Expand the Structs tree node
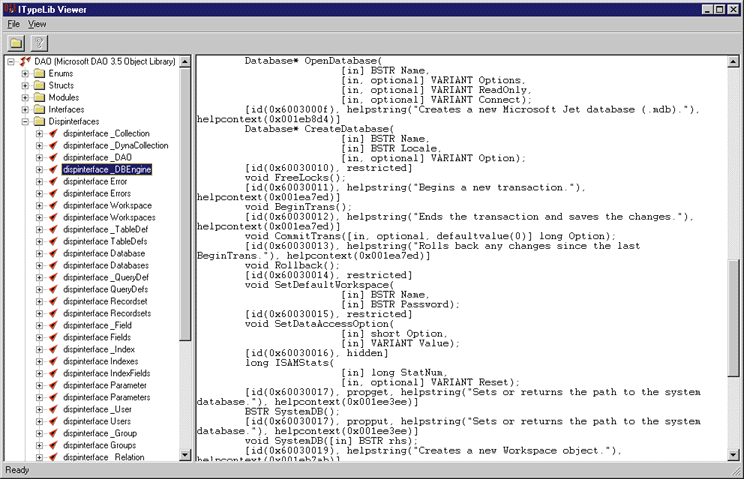744x479 pixels. coord(25,86)
